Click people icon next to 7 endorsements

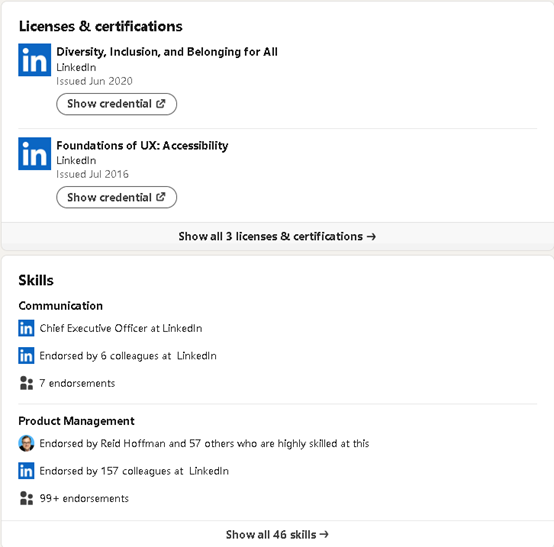(x=26, y=383)
